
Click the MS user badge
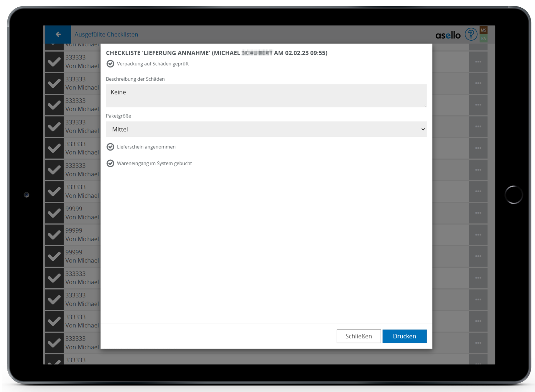[483, 30]
